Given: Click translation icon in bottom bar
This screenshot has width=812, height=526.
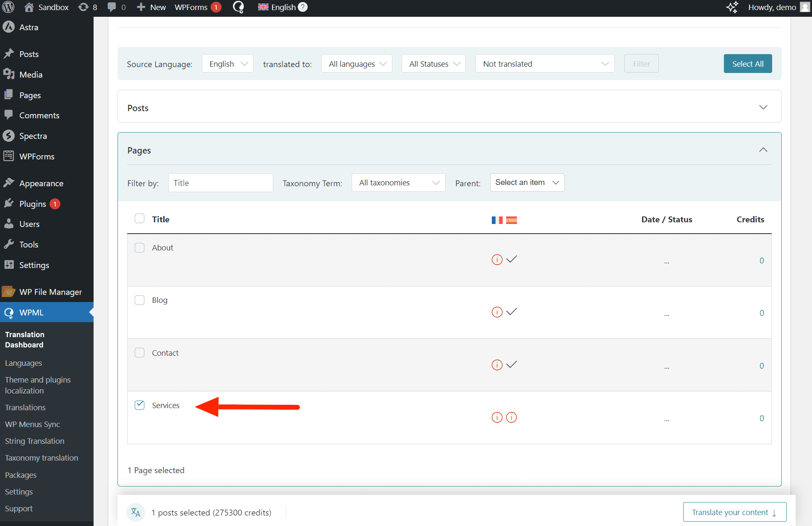Looking at the screenshot, I should (136, 512).
